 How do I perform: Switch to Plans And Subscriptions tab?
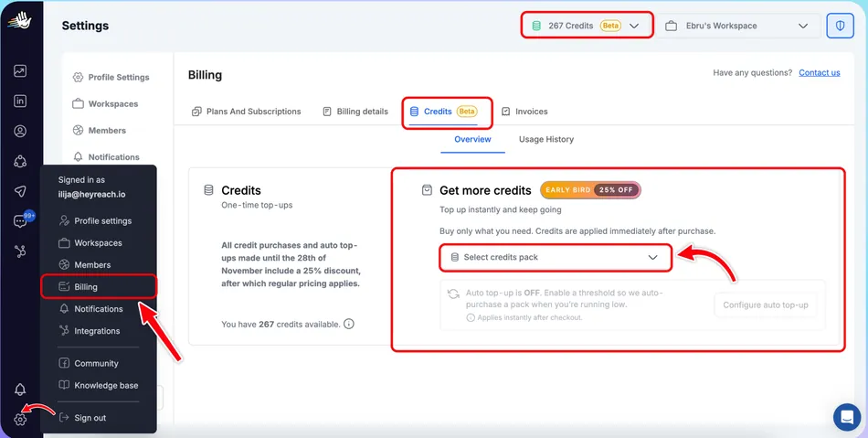click(x=247, y=112)
